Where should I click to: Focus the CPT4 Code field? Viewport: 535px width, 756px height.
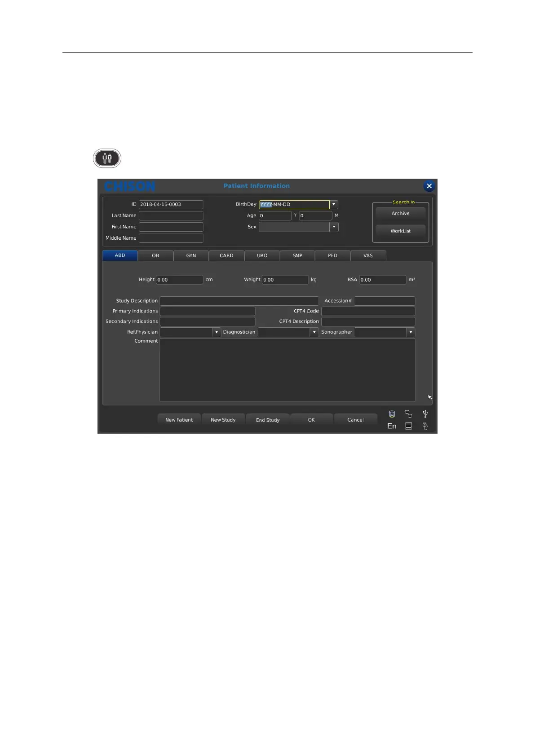point(368,311)
